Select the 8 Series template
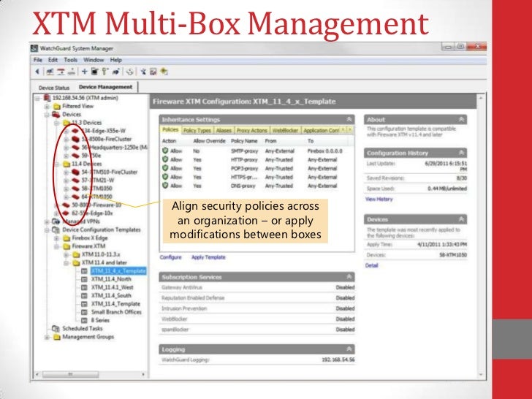 tap(100, 320)
